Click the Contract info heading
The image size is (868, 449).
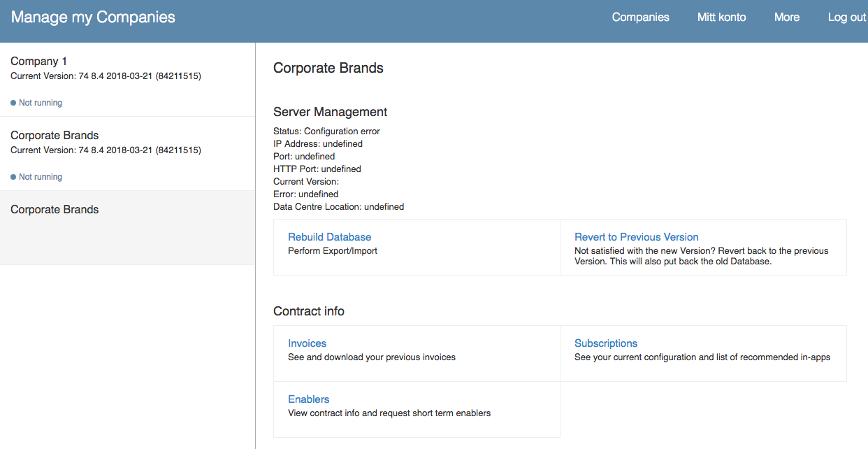[308, 311]
